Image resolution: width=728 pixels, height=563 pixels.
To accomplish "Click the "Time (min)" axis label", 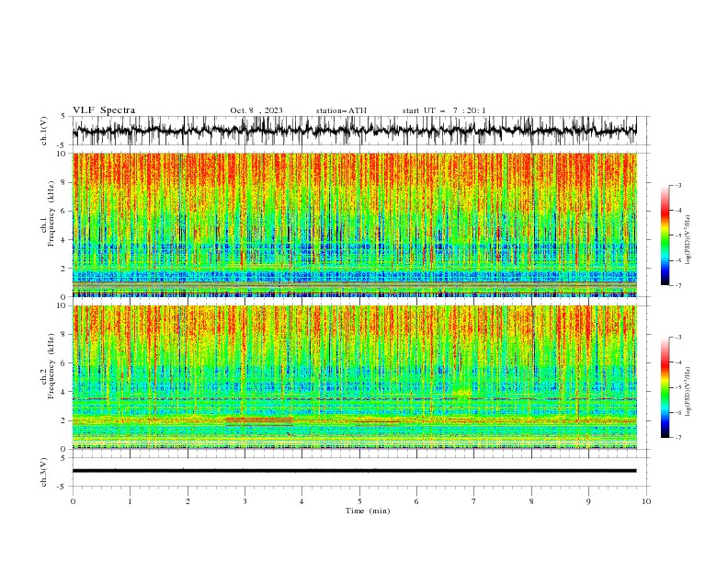I will click(368, 511).
